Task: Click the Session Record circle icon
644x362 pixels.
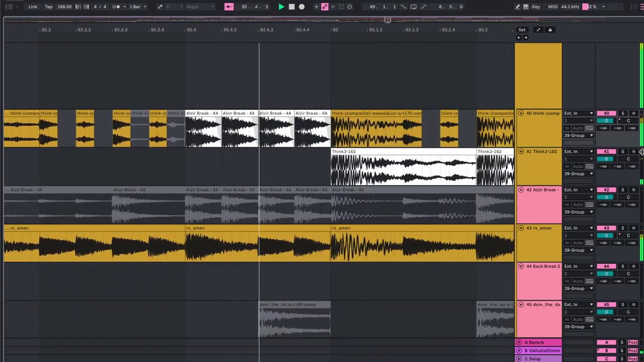Action: (x=350, y=7)
